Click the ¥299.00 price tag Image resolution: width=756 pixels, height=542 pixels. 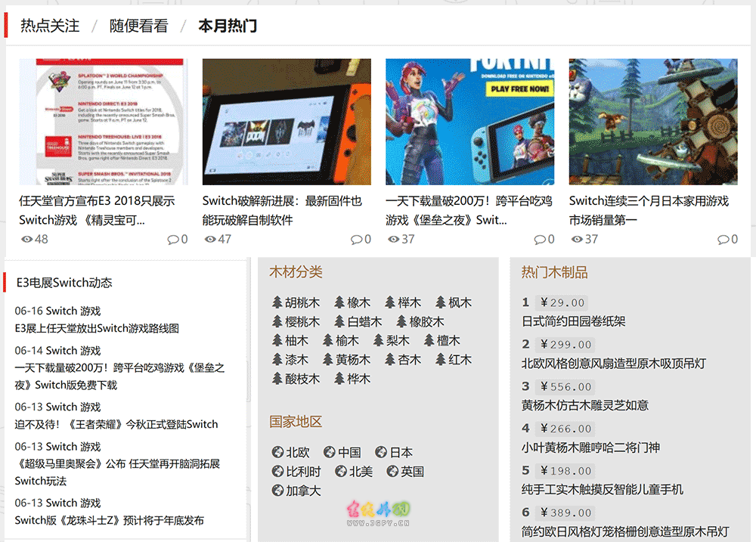coord(566,345)
